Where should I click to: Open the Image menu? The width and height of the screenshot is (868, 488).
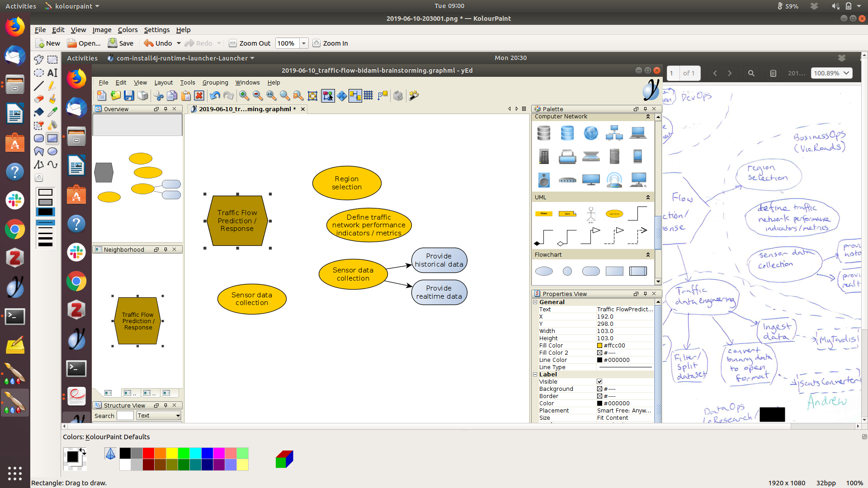tap(102, 30)
